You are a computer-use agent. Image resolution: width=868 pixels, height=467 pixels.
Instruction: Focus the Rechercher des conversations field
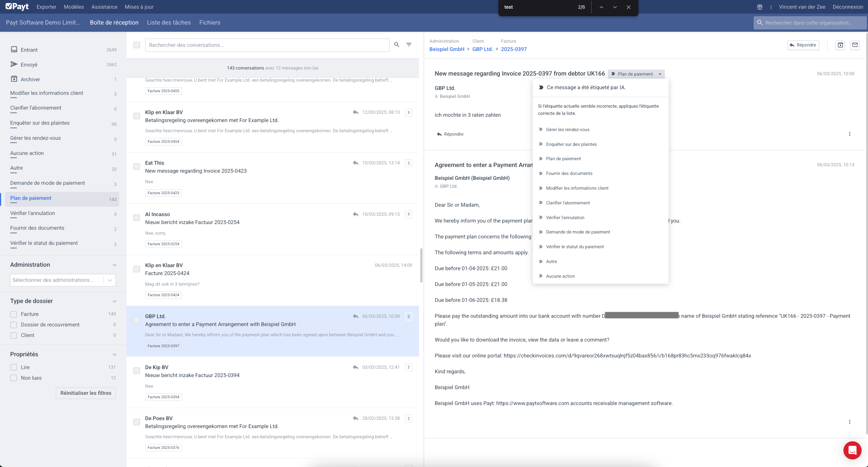point(267,45)
